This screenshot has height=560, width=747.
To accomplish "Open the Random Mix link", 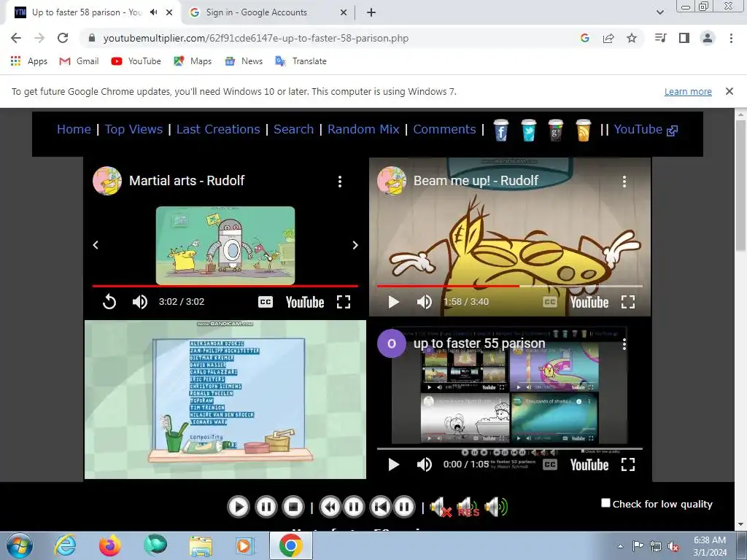I will pos(363,129).
